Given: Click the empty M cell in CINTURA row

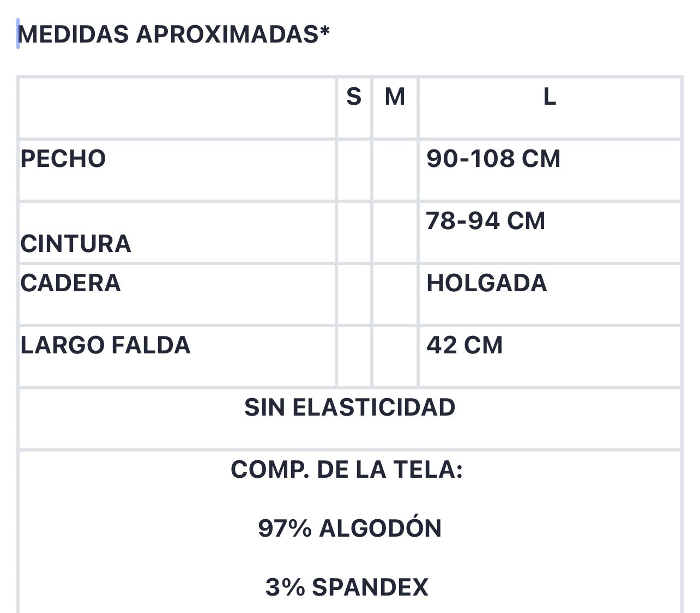Looking at the screenshot, I should (x=395, y=232).
